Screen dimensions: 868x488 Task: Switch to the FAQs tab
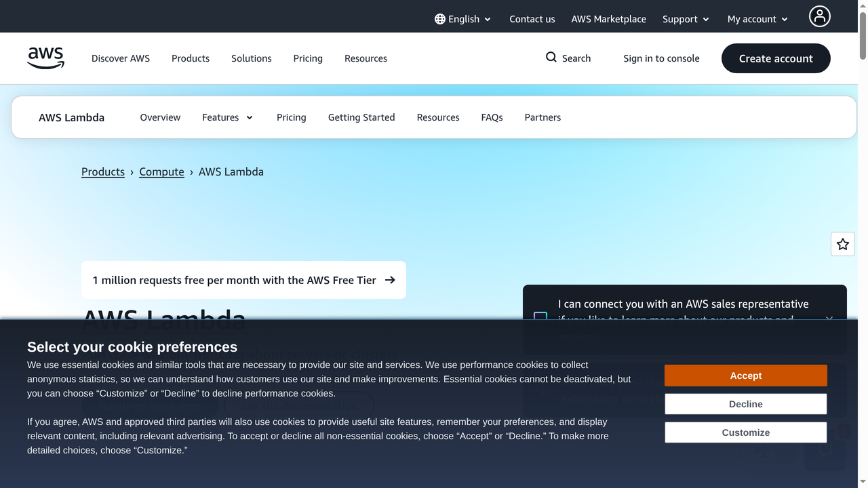492,117
